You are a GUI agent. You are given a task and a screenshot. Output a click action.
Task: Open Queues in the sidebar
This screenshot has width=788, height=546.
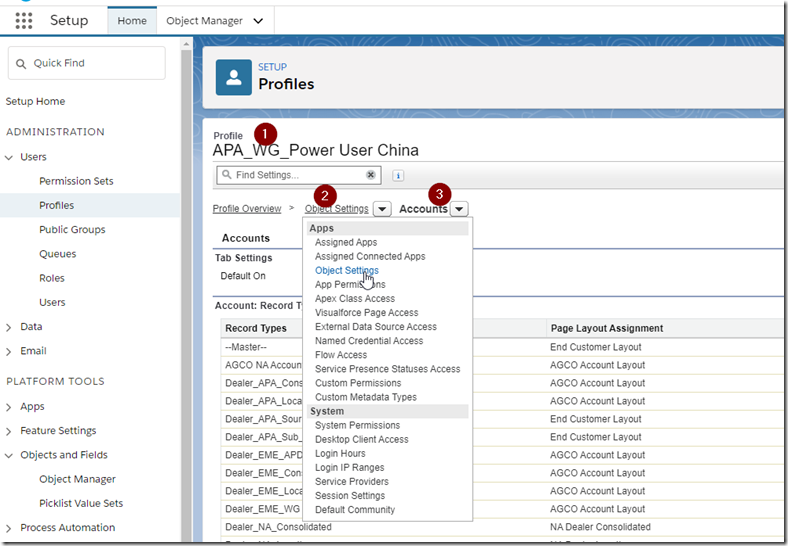58,254
